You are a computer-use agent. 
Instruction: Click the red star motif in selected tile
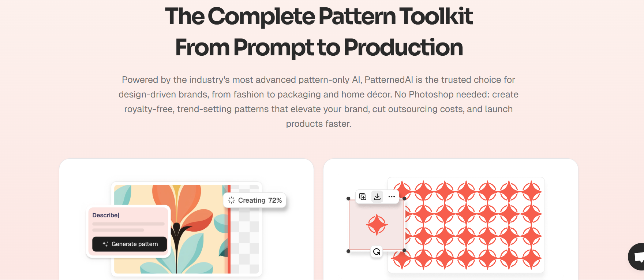click(x=377, y=225)
